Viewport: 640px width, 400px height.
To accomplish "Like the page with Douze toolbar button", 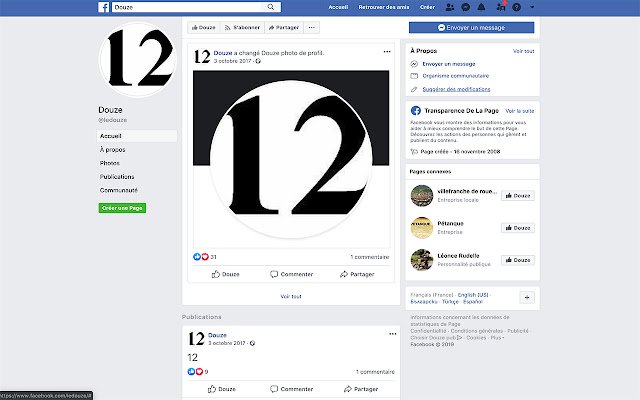I will pyautogui.click(x=204, y=27).
